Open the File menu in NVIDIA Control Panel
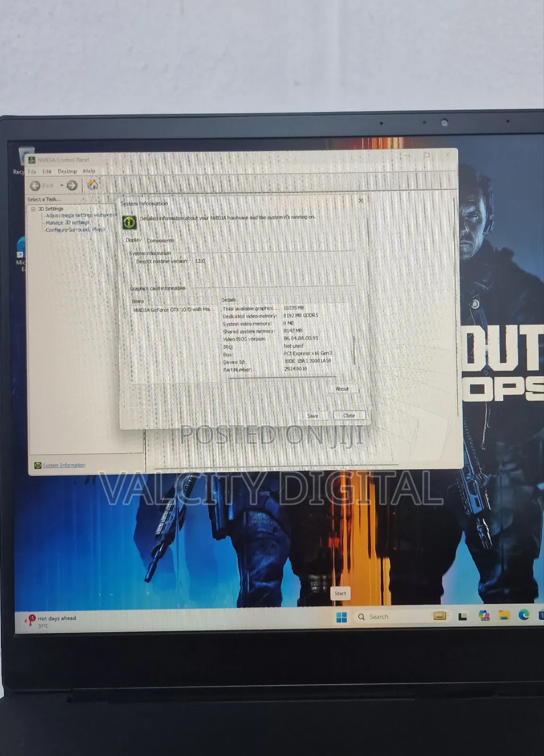The width and height of the screenshot is (544, 756). (32, 172)
